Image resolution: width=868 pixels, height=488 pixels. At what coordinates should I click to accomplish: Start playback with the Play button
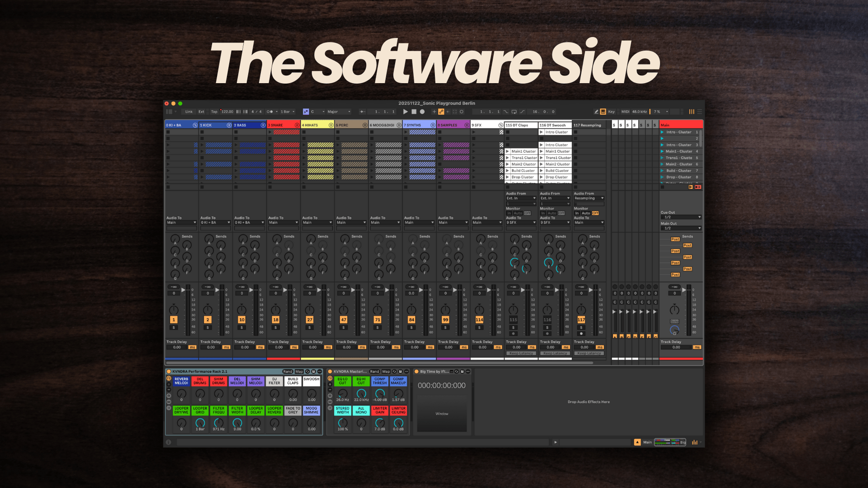[x=405, y=112]
